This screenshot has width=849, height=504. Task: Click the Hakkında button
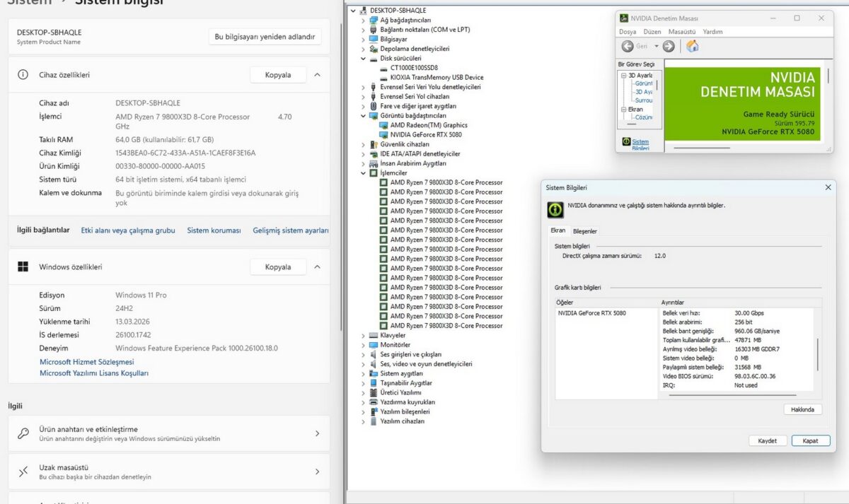pyautogui.click(x=802, y=409)
